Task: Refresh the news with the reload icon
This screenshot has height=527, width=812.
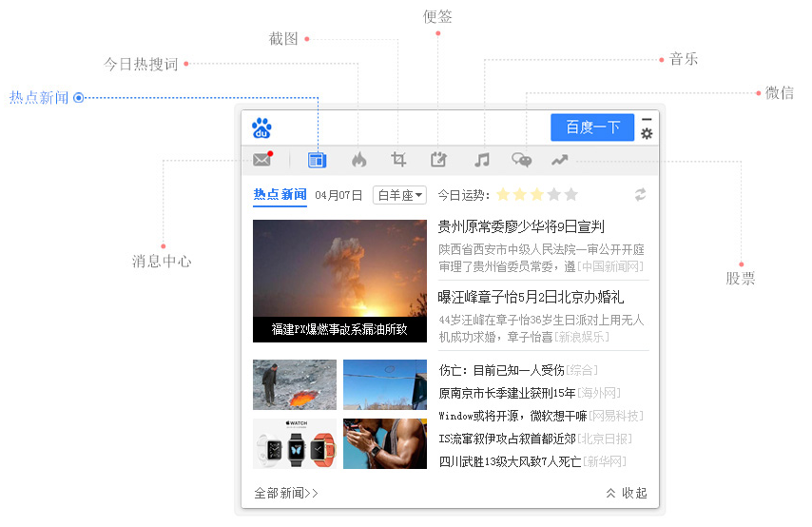Action: [641, 195]
